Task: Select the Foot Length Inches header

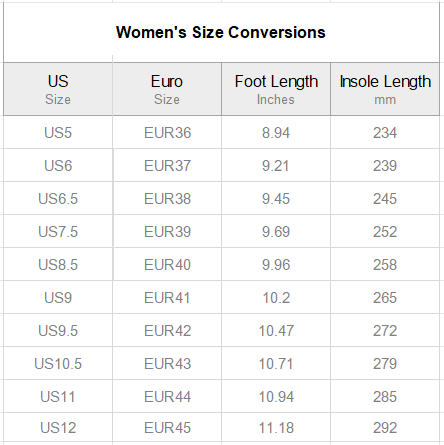Action: point(276,89)
